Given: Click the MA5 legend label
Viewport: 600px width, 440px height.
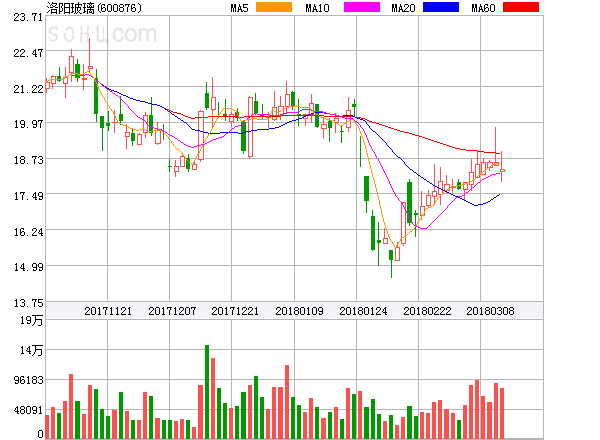Looking at the screenshot, I should pyautogui.click(x=240, y=8).
